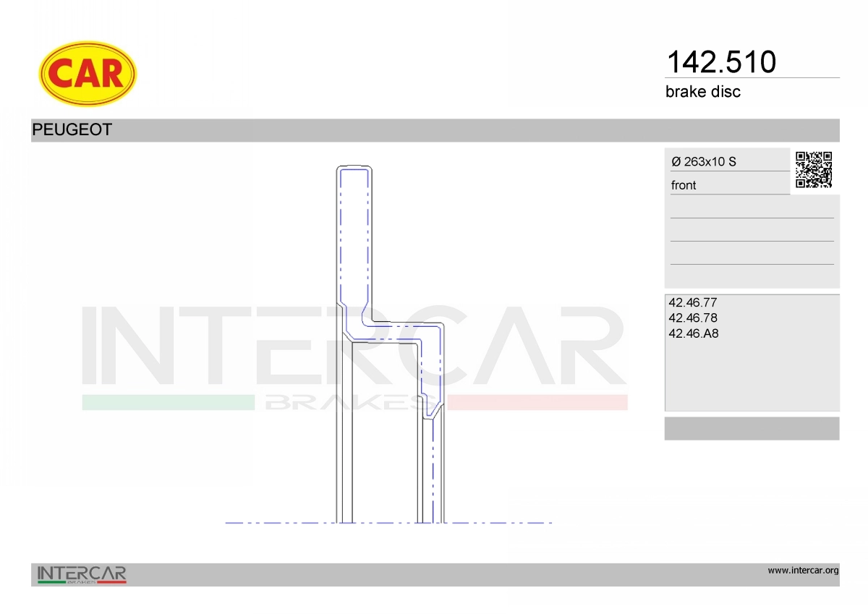Click the INTERCAR Brakes footer logo
The height and width of the screenshot is (614, 868).
[x=82, y=574]
